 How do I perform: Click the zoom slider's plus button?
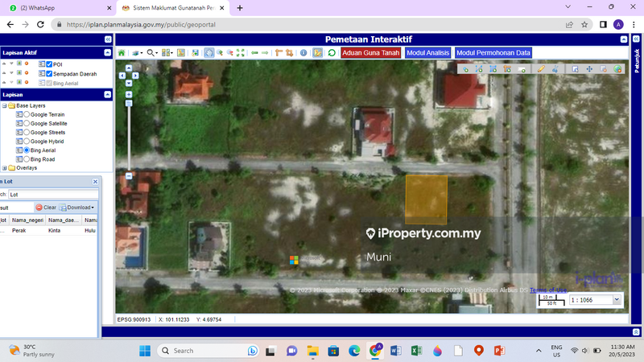click(x=129, y=94)
